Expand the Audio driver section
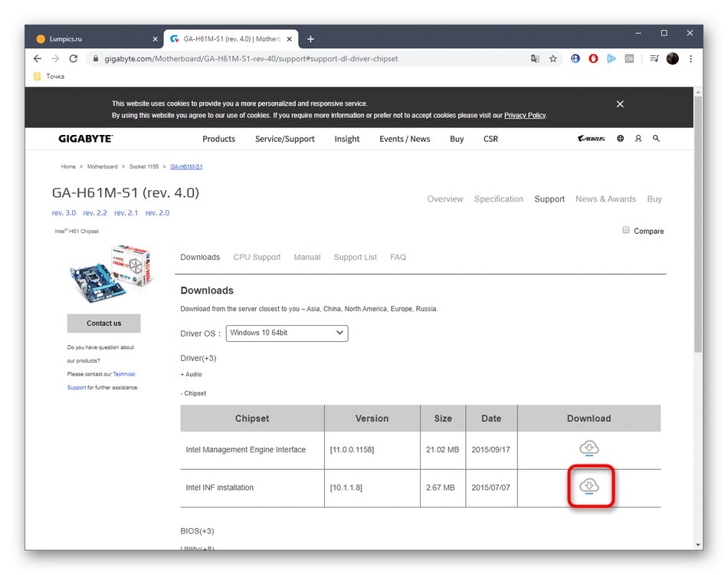Viewport: 728px width, 575px height. point(191,374)
